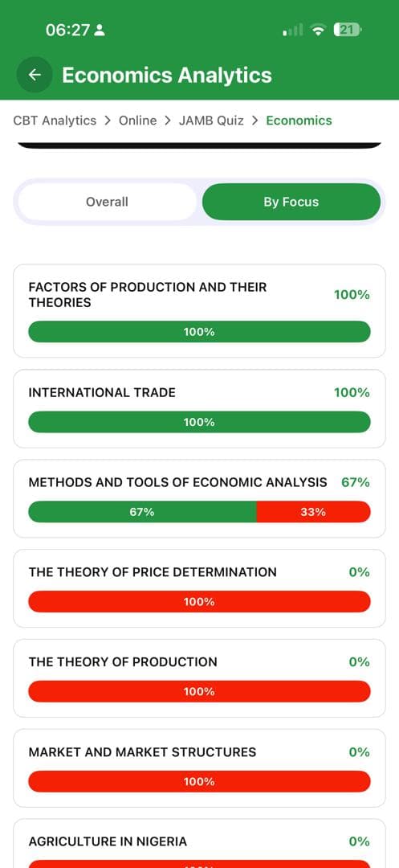Tap the Wi-Fi status icon
399x868 pixels.
(x=318, y=30)
